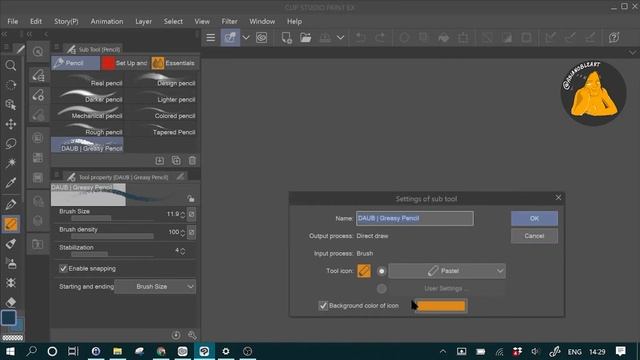This screenshot has height=360, width=640.
Task: Open the Pastel tool icon dropdown
Action: (447, 271)
